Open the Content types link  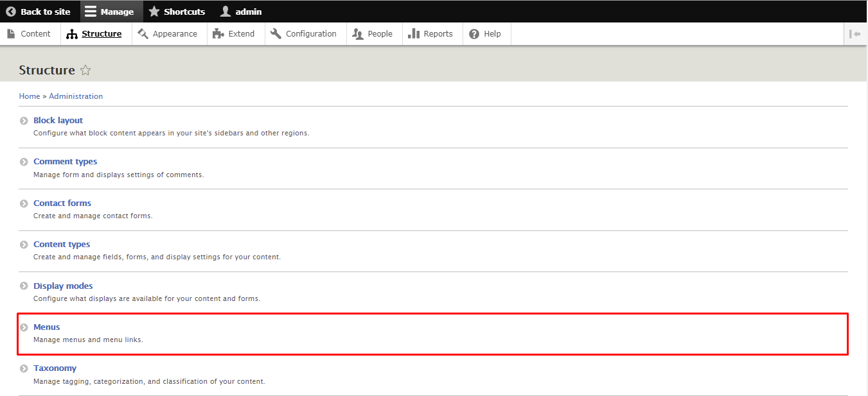click(x=62, y=245)
